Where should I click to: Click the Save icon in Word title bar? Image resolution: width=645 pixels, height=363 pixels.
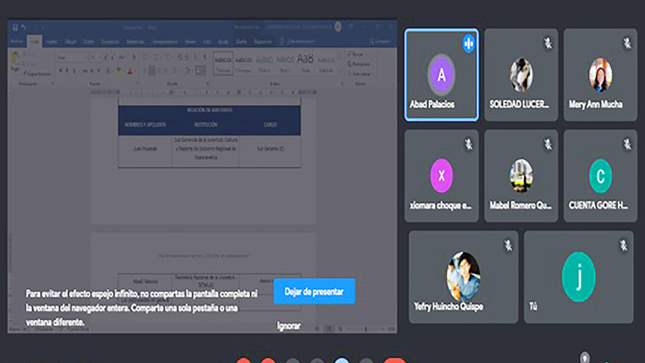pos(15,27)
